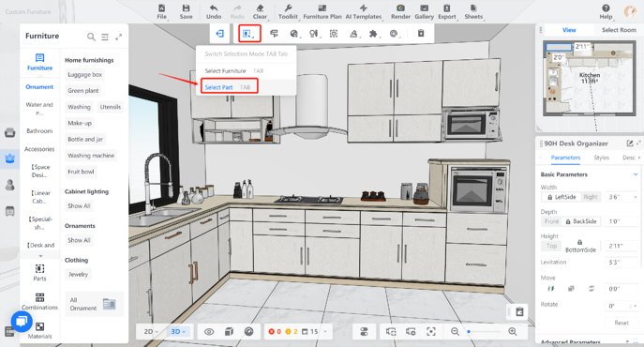Click the trash delete icon in floating toolbar
644x347 pixels.
point(421,34)
